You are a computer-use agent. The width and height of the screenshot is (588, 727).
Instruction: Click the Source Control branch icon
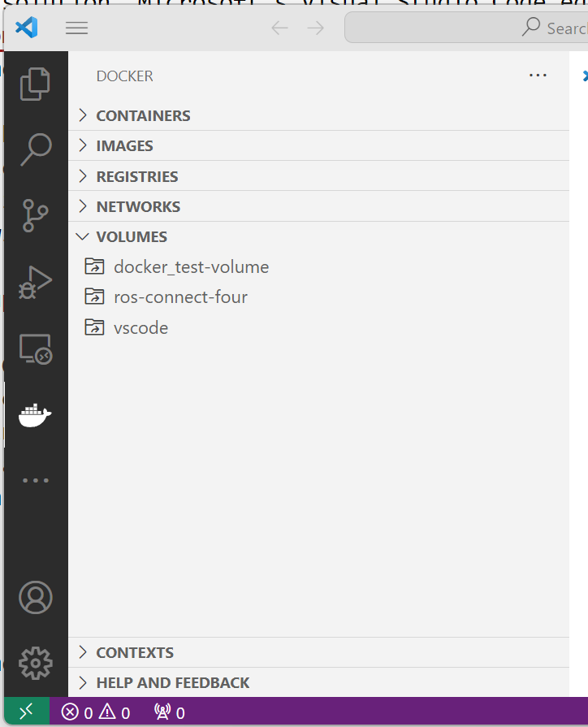pos(35,215)
